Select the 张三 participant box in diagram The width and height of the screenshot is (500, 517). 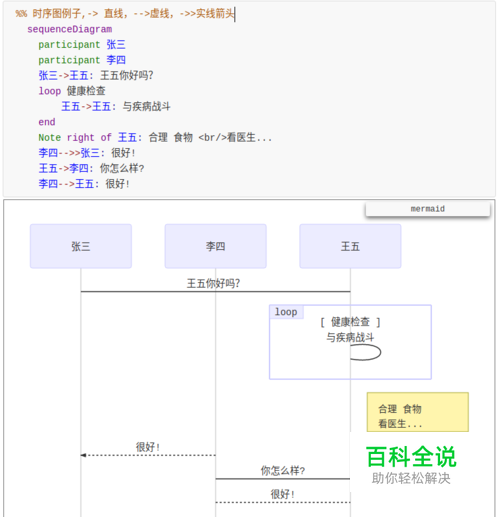coord(81,246)
